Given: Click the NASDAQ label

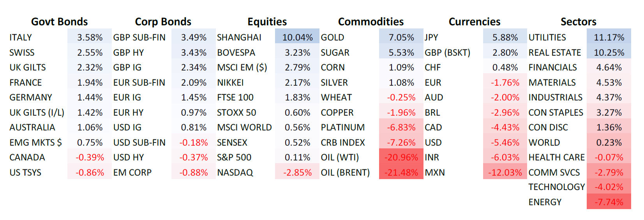Looking at the screenshot, I should pyautogui.click(x=235, y=172).
